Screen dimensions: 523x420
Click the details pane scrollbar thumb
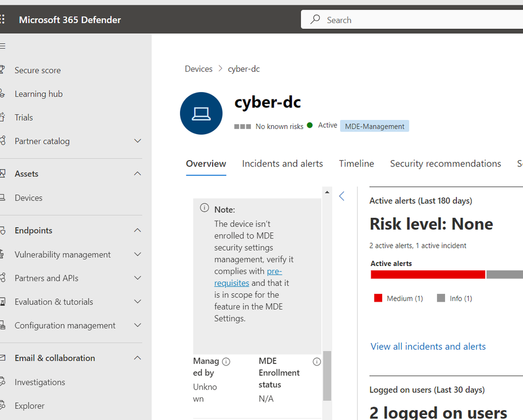[327, 375]
